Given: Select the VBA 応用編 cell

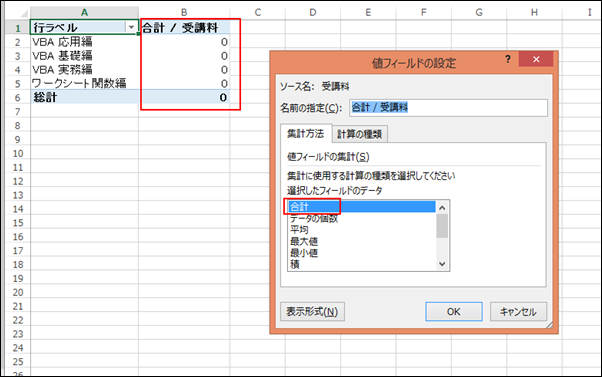Looking at the screenshot, I should [x=84, y=41].
